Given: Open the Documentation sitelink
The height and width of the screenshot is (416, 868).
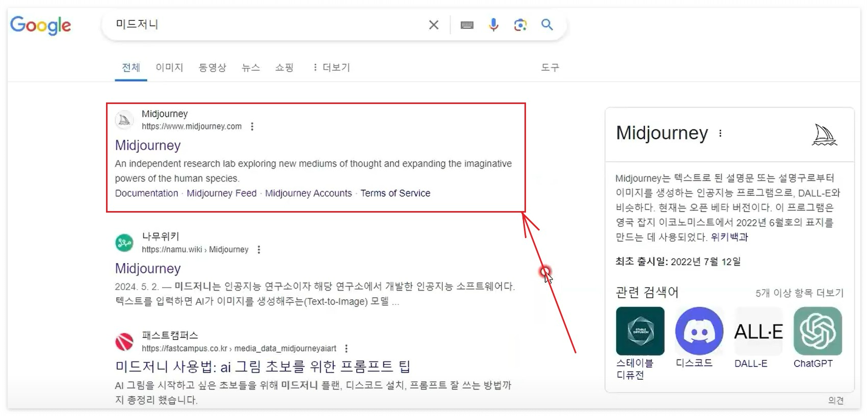Looking at the screenshot, I should pos(147,193).
